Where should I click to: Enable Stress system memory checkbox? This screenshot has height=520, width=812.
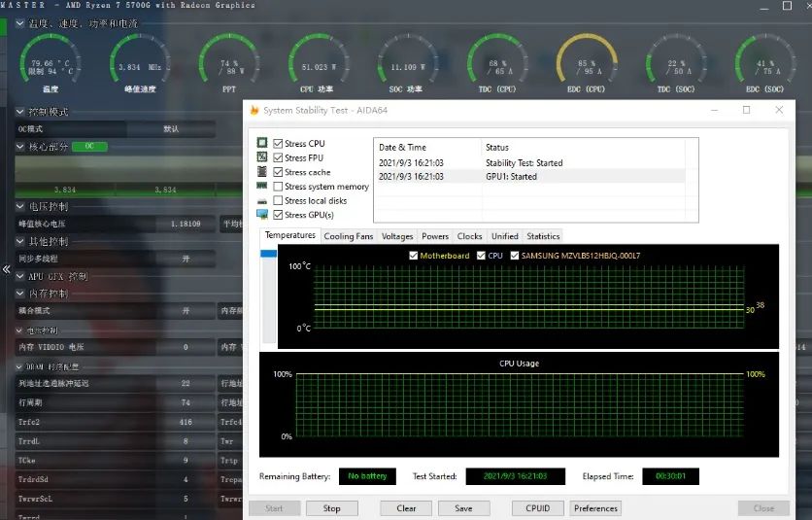tap(278, 186)
